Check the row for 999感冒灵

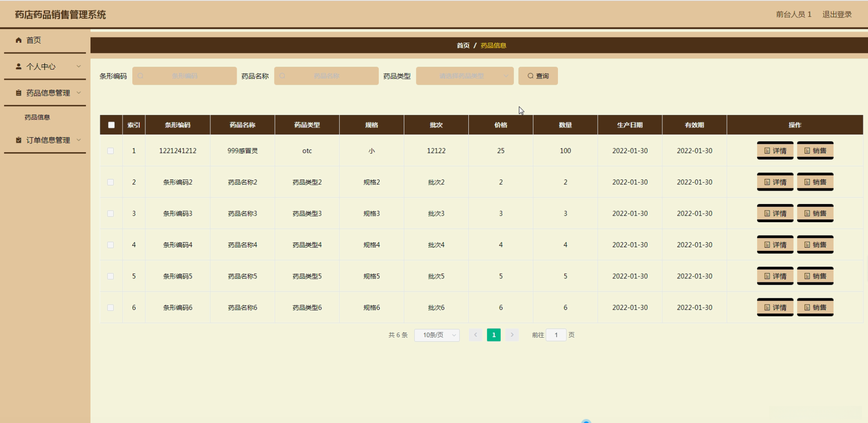(x=110, y=151)
